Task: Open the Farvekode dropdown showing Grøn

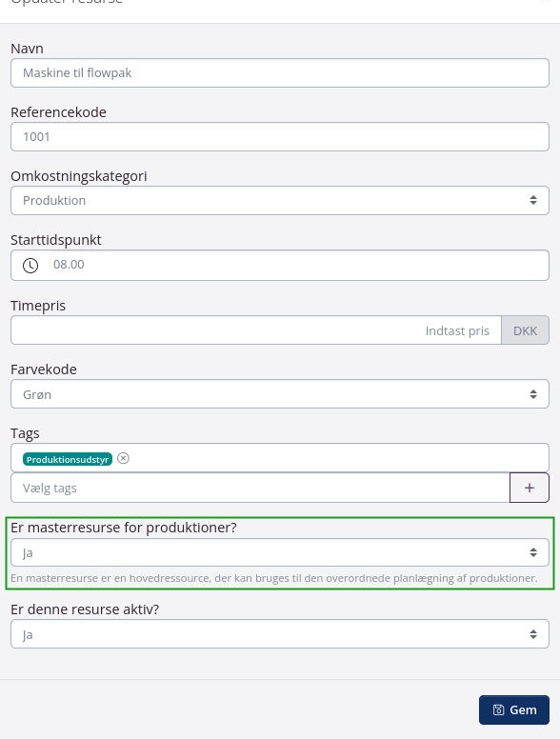Action: [x=280, y=394]
